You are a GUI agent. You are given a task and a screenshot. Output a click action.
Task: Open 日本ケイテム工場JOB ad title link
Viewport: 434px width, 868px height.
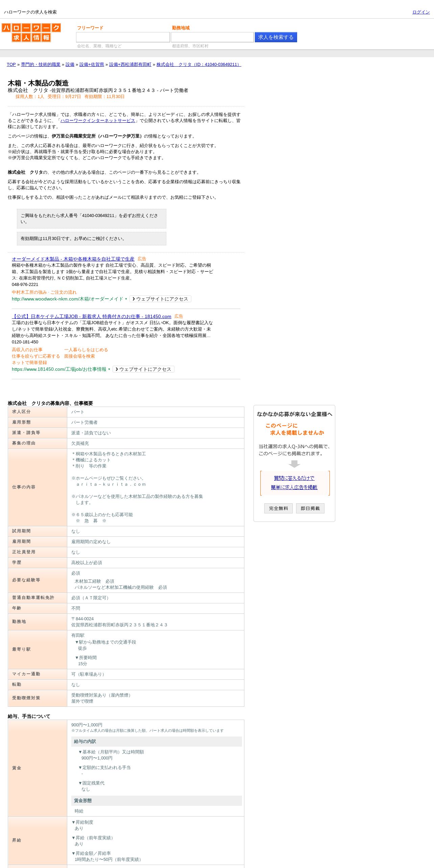pyautogui.click(x=92, y=316)
